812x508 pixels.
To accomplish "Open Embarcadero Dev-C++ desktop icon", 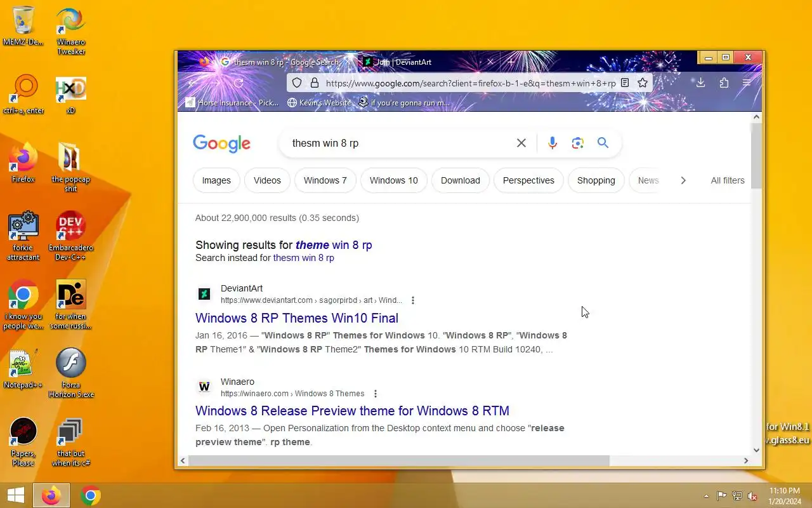I will tap(71, 236).
